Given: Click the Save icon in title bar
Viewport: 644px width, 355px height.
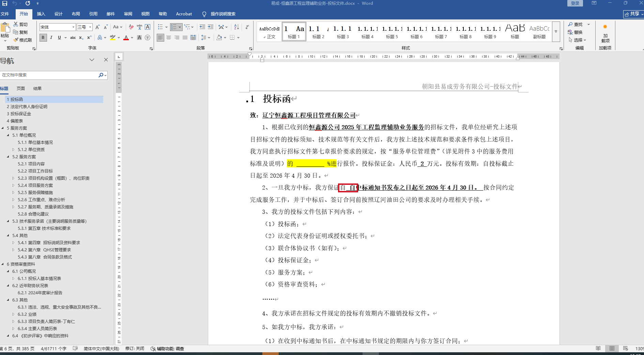Looking at the screenshot, I should (5, 3).
